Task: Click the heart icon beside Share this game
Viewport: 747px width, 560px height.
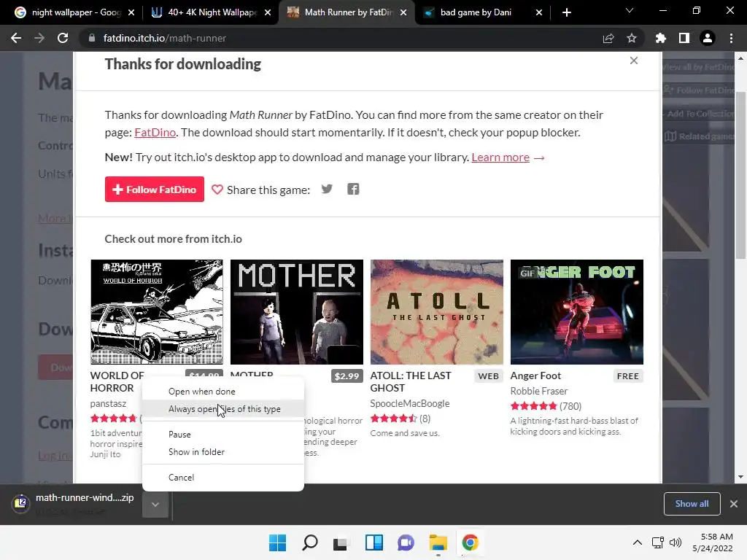Action: [x=217, y=190]
